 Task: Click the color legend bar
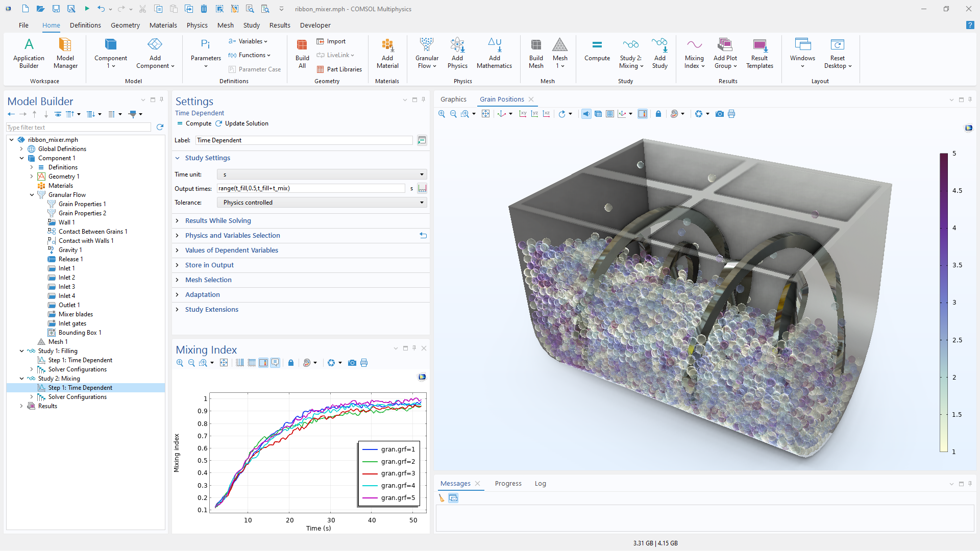(944, 302)
